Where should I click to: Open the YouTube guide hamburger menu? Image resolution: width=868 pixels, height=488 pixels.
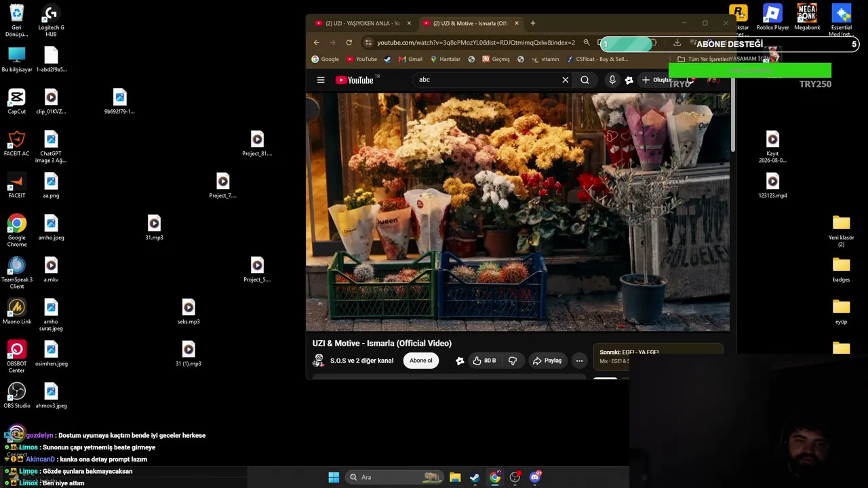point(321,80)
